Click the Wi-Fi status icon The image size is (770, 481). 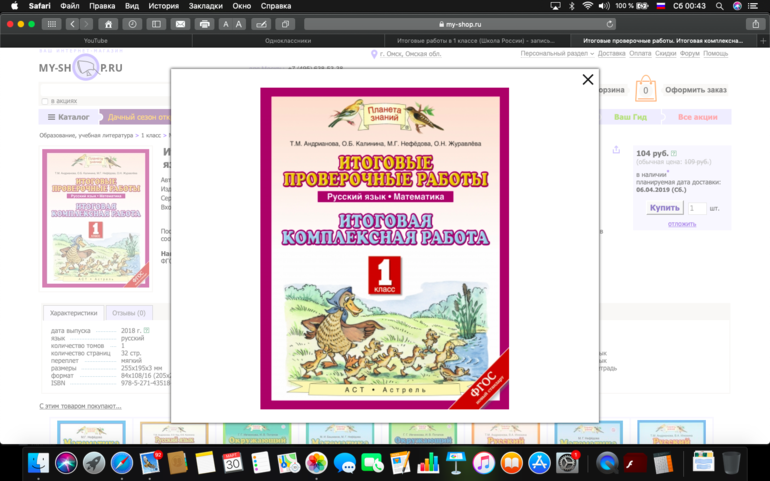tap(587, 6)
